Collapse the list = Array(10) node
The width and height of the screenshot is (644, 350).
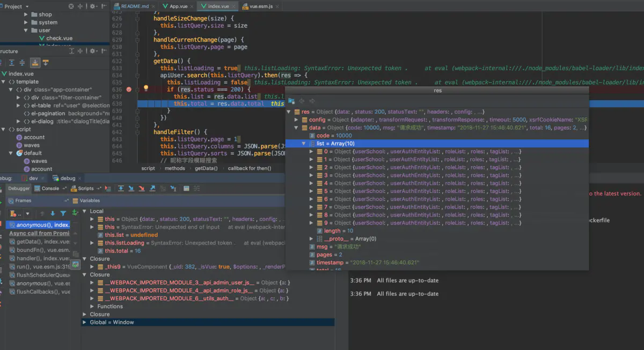click(304, 144)
